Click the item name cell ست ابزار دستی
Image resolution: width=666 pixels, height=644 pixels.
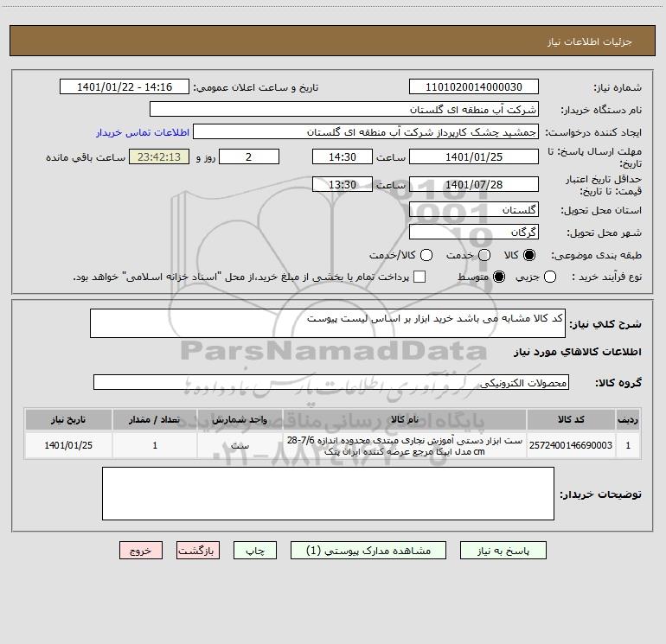405,445
